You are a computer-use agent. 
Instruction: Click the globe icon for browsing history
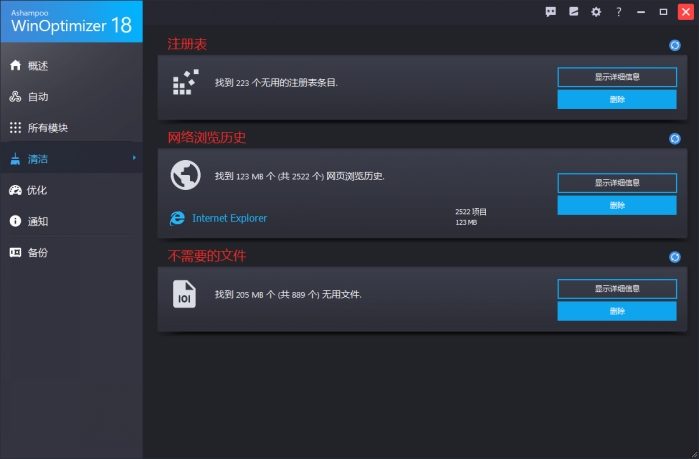[185, 175]
